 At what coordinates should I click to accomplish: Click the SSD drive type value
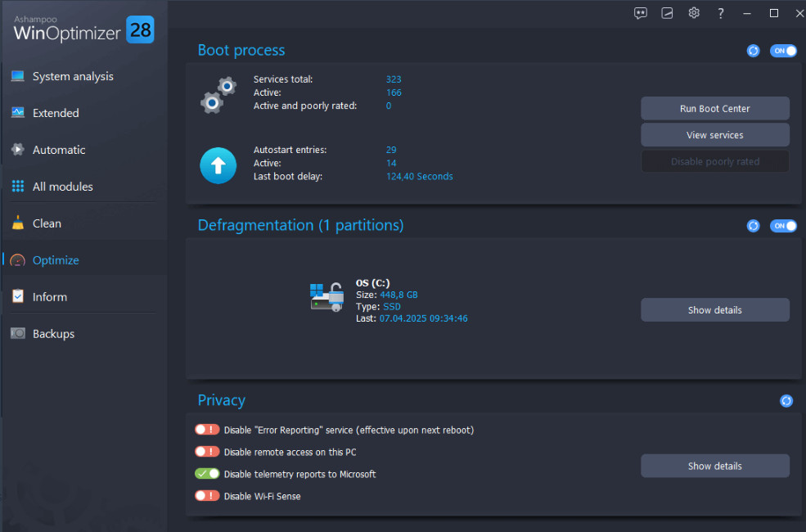pyautogui.click(x=392, y=306)
